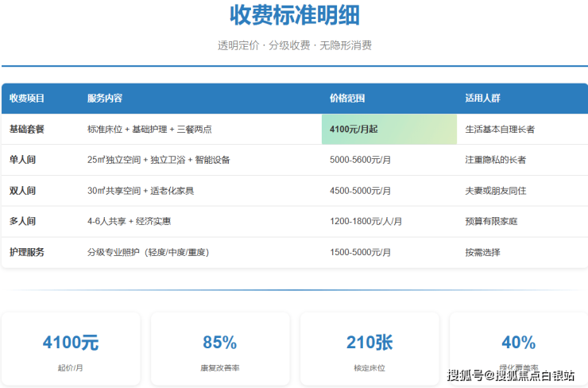This screenshot has width=588, height=388.
Task: Open the 单人间 row
Action: pos(22,160)
